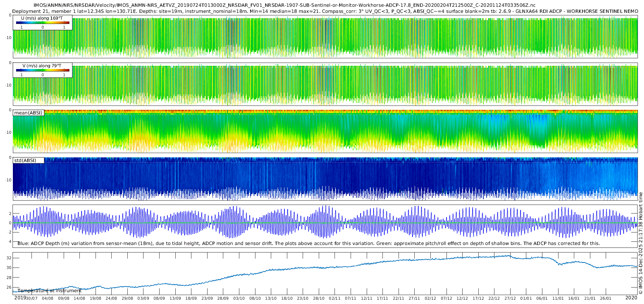Click the 26/01 date tick label
The height and width of the screenshot is (304, 644).
pyautogui.click(x=606, y=298)
